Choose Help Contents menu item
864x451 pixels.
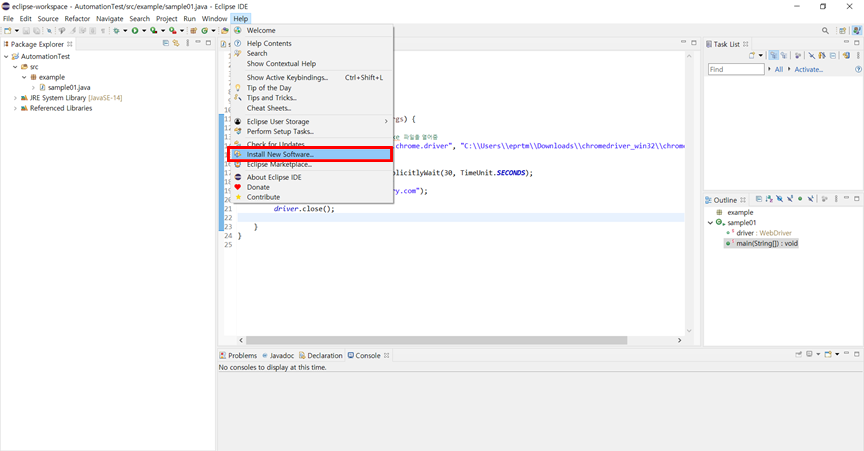coord(311,43)
